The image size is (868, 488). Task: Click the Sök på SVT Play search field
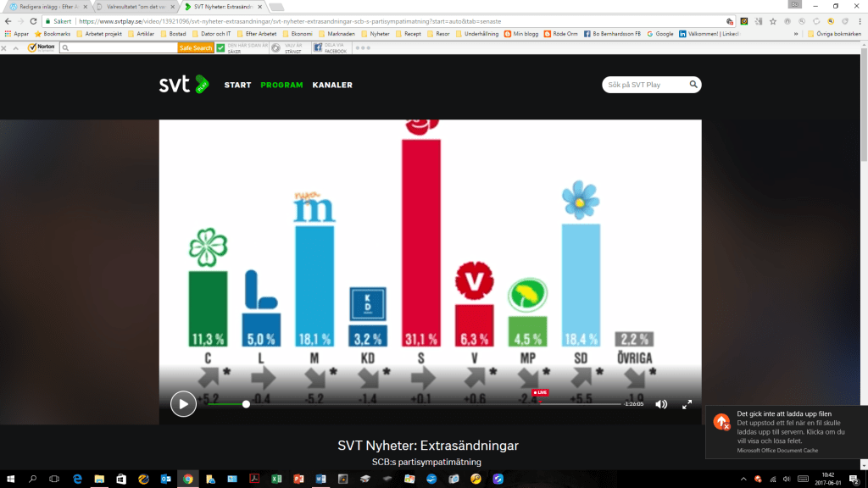[644, 85]
